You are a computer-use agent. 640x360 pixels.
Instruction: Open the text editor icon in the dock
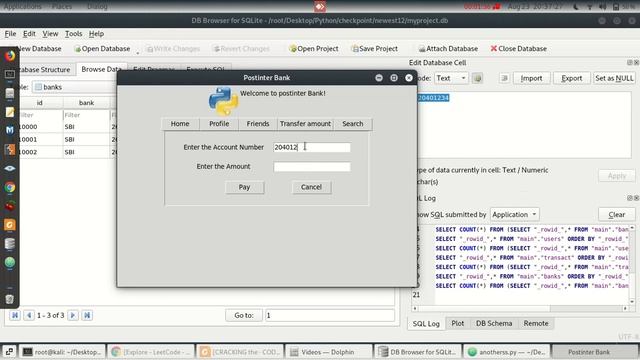pyautogui.click(x=10, y=112)
